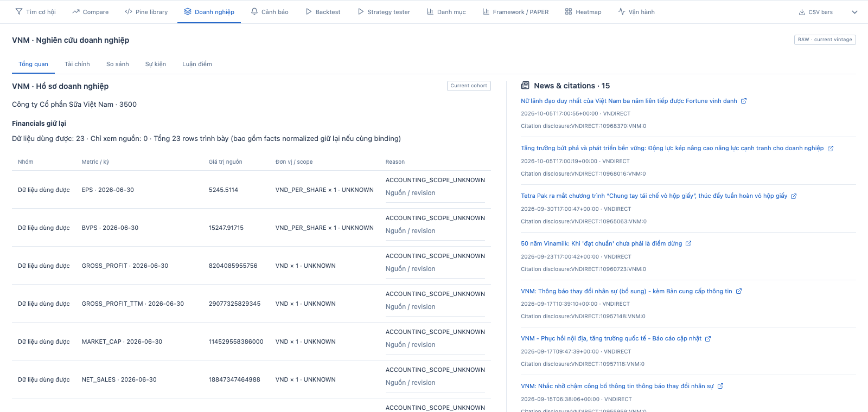
Task: Open the Luận điểm tab
Action: [x=197, y=64]
